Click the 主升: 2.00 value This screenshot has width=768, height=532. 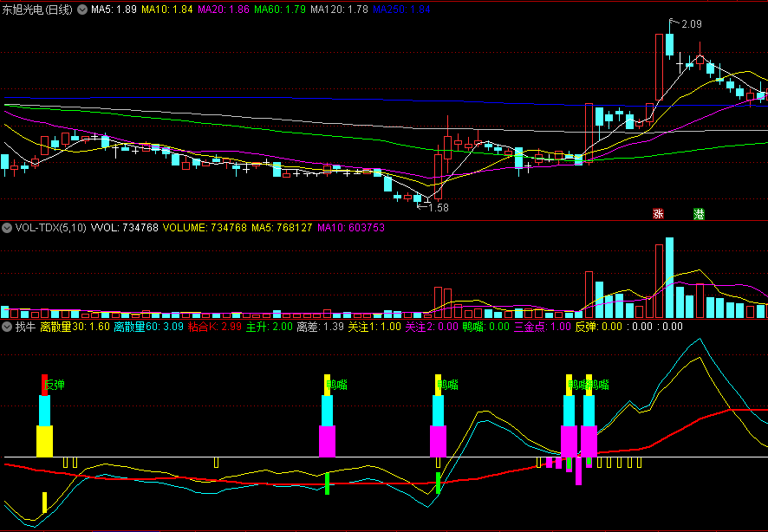(x=269, y=327)
